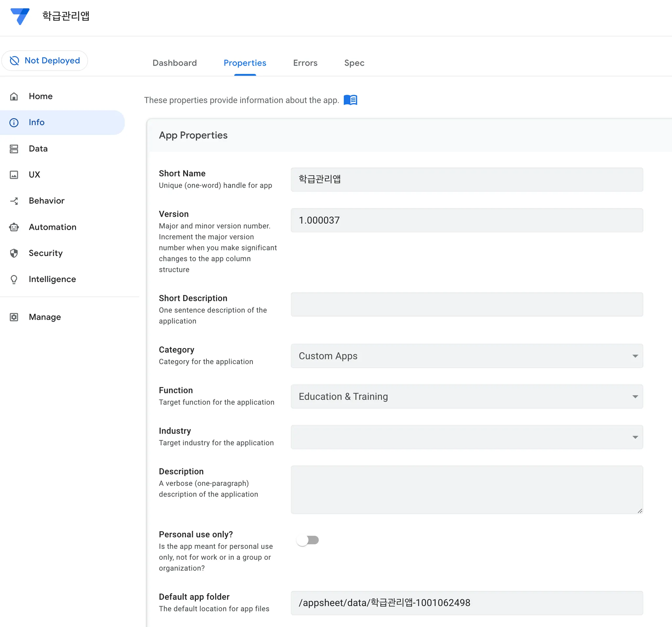Screen dimensions: 672x627
Task: Toggle the Personal use only switch
Action: click(x=307, y=540)
